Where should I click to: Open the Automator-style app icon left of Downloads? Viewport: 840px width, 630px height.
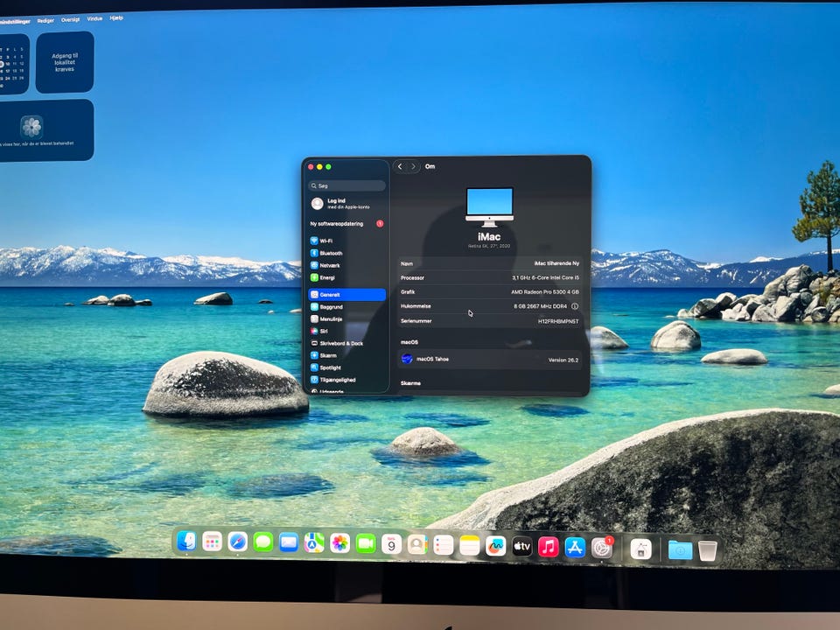(640, 549)
